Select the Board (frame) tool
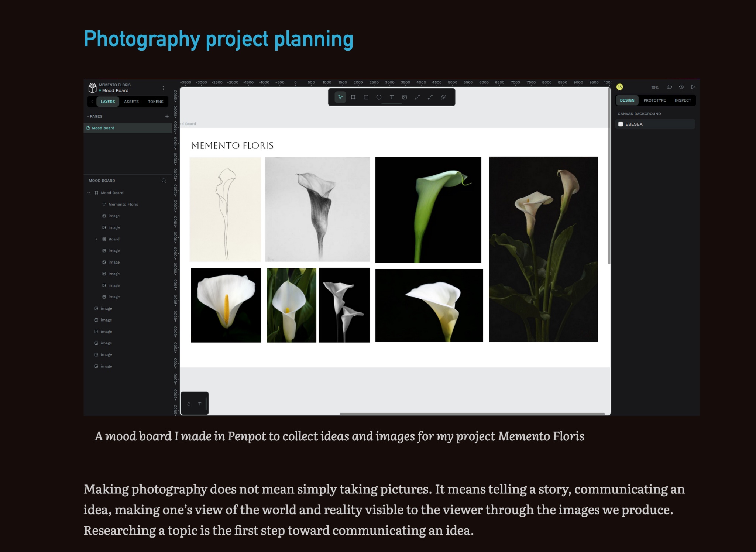The width and height of the screenshot is (756, 552). click(353, 97)
